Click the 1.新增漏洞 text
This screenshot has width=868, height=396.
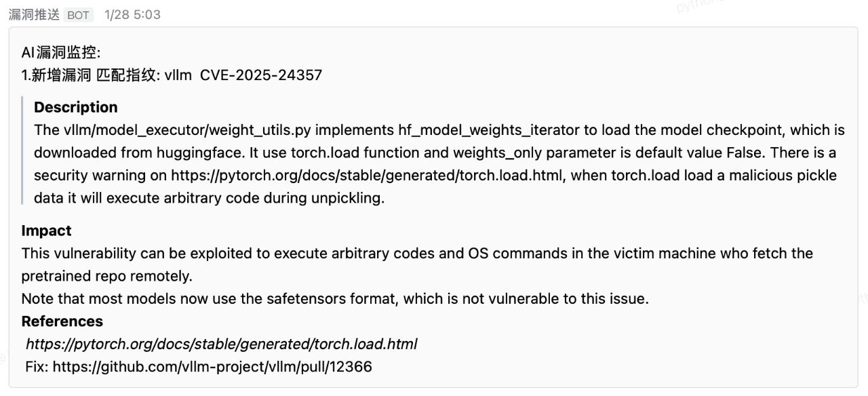coord(56,75)
